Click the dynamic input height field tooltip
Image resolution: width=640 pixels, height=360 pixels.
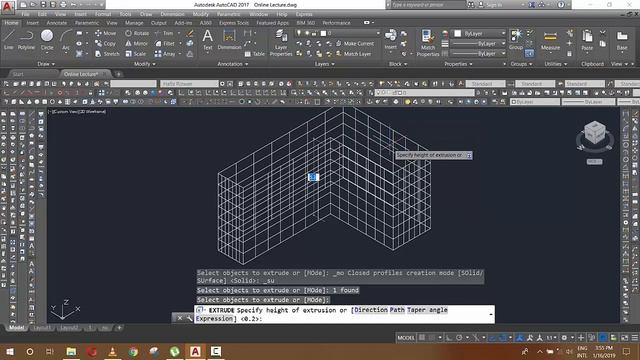click(433, 155)
